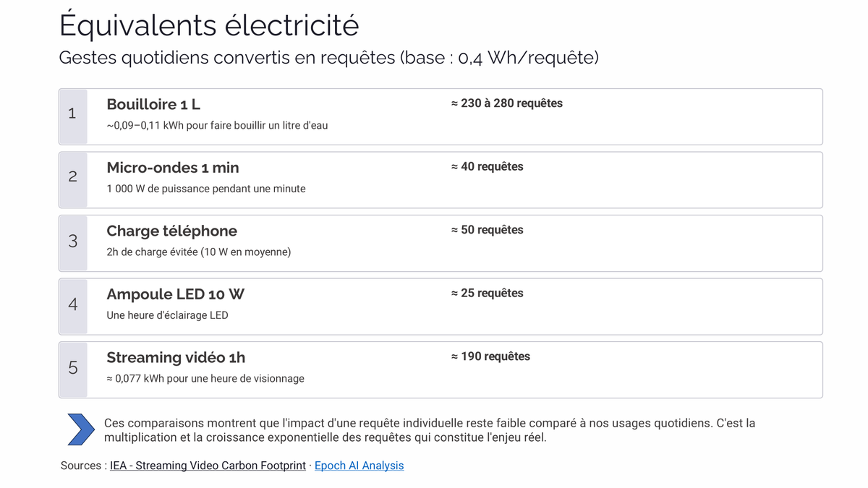Click the number 3 badge
The image size is (868, 488).
point(72,241)
